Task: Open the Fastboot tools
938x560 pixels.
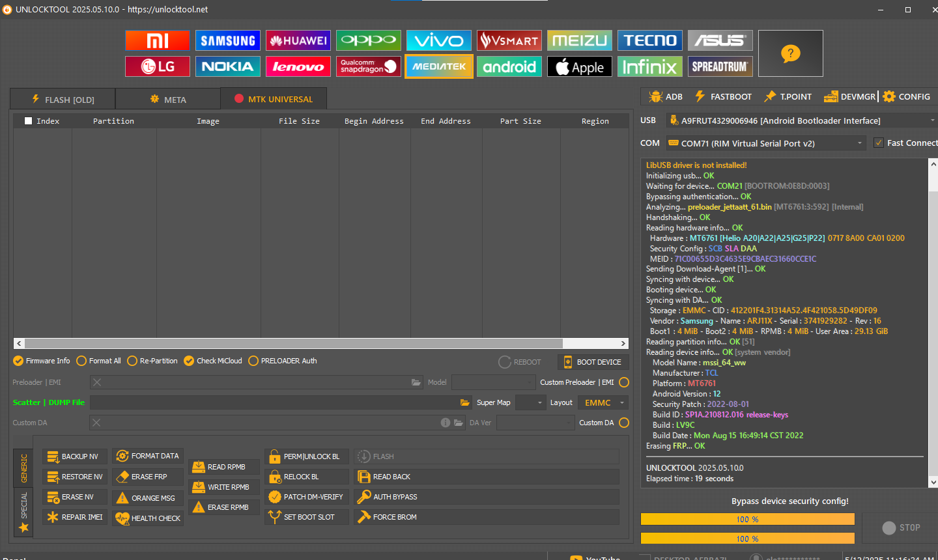Action: pos(723,96)
